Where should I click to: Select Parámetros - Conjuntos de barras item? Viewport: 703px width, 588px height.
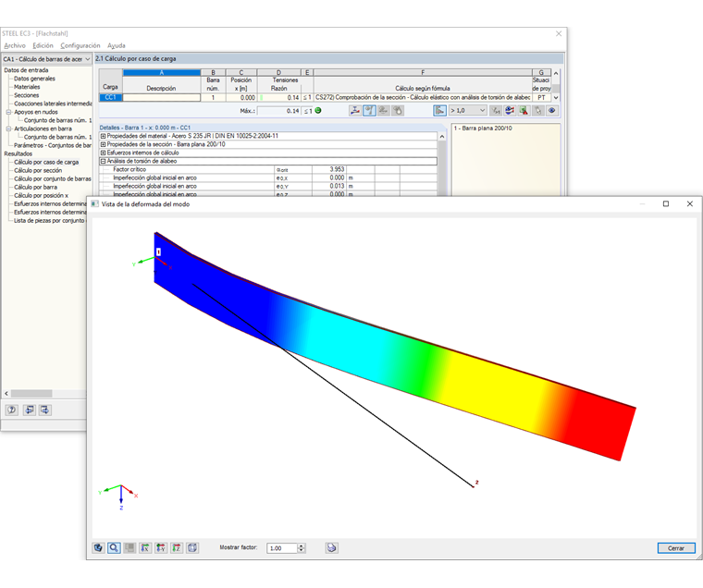coord(53,145)
